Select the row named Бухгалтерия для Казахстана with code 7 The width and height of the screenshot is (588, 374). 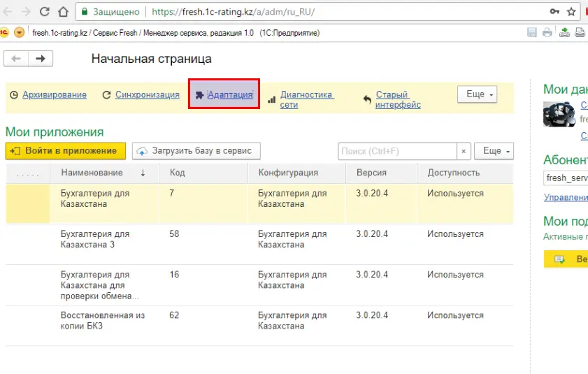tap(259, 203)
